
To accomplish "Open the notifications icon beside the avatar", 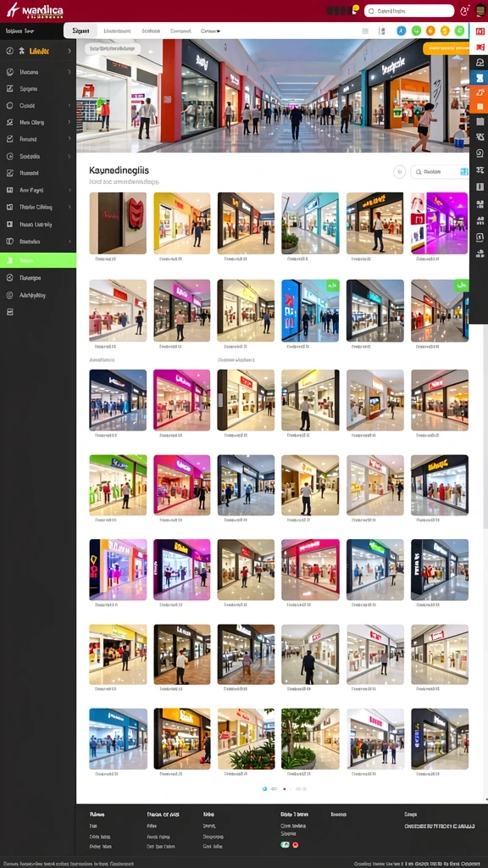I will tap(464, 10).
